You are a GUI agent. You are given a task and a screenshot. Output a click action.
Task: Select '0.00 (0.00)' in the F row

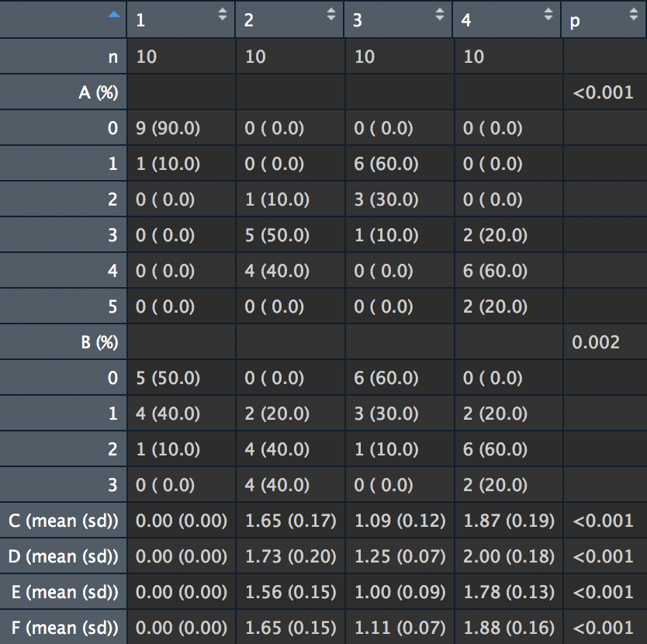click(181, 627)
